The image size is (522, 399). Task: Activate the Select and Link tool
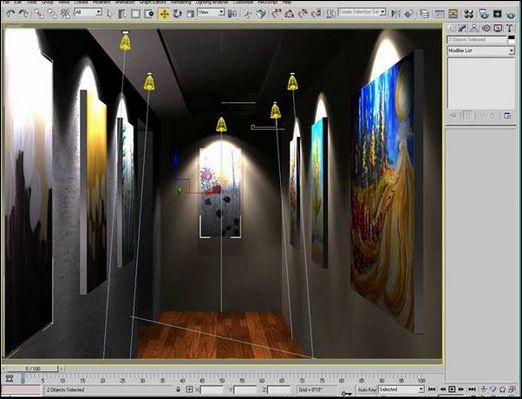point(39,13)
